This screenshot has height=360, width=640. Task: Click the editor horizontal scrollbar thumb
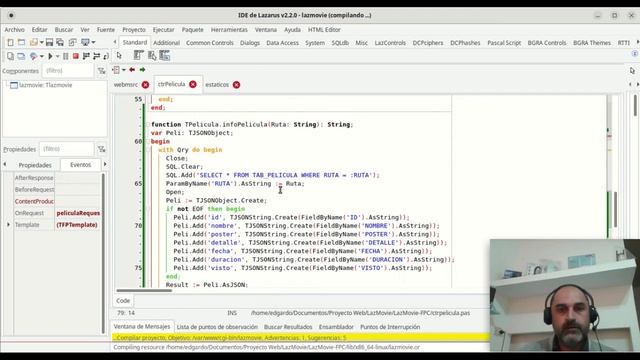click(x=144, y=291)
